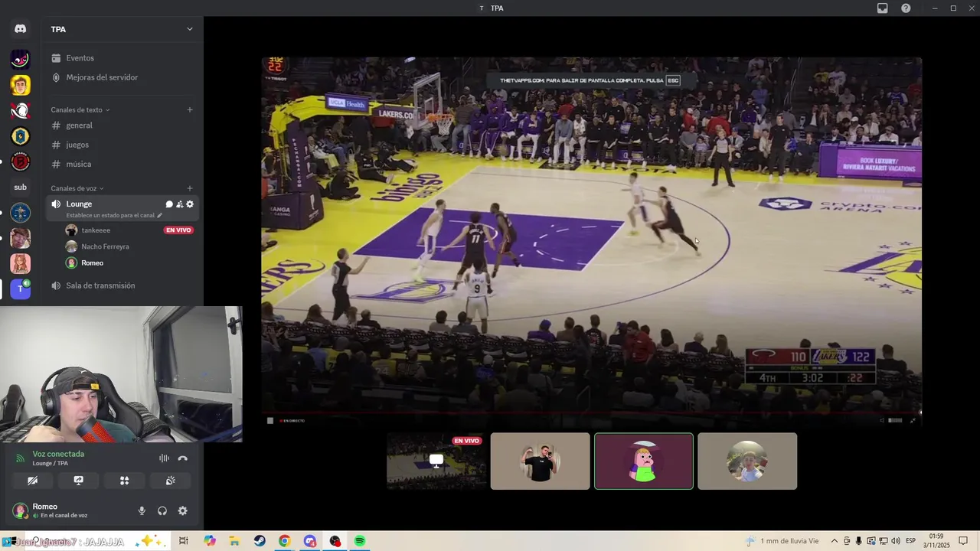Open volume control in system tray

coord(896,541)
